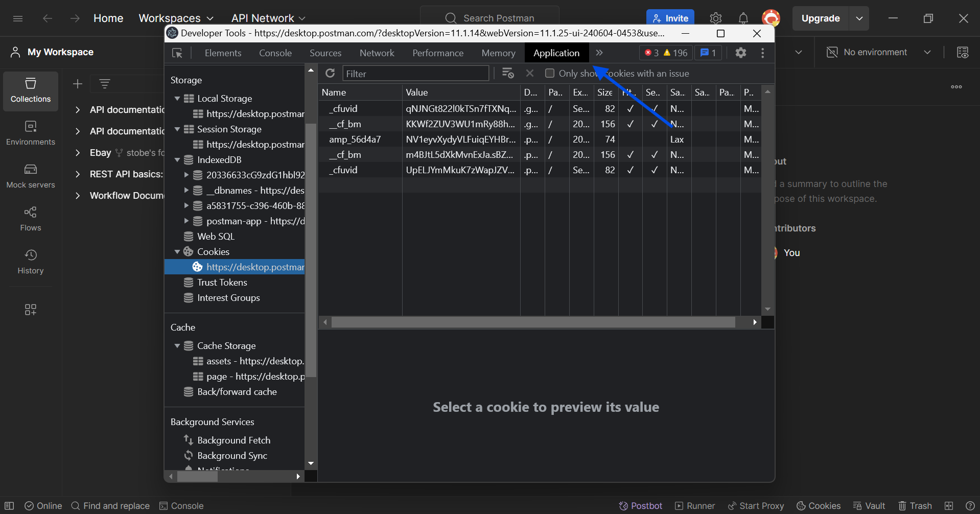Open the Upgrade dropdown arrow
Viewport: 980px width, 514px height.
point(859,18)
